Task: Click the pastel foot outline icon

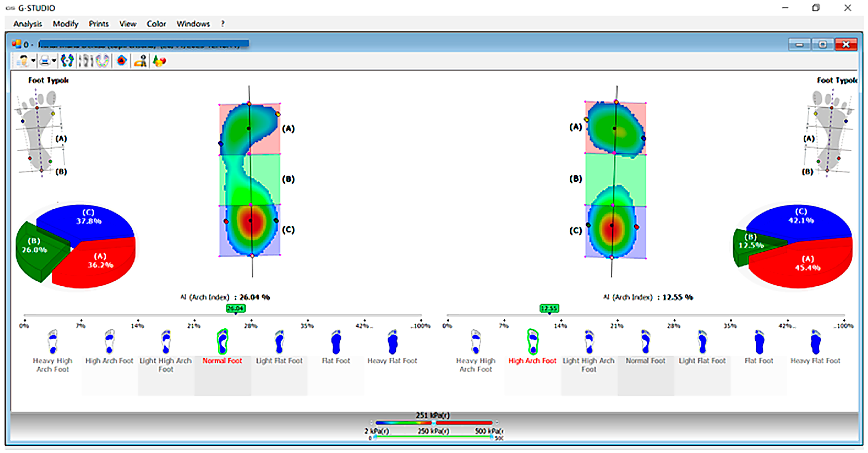Action: (x=103, y=61)
